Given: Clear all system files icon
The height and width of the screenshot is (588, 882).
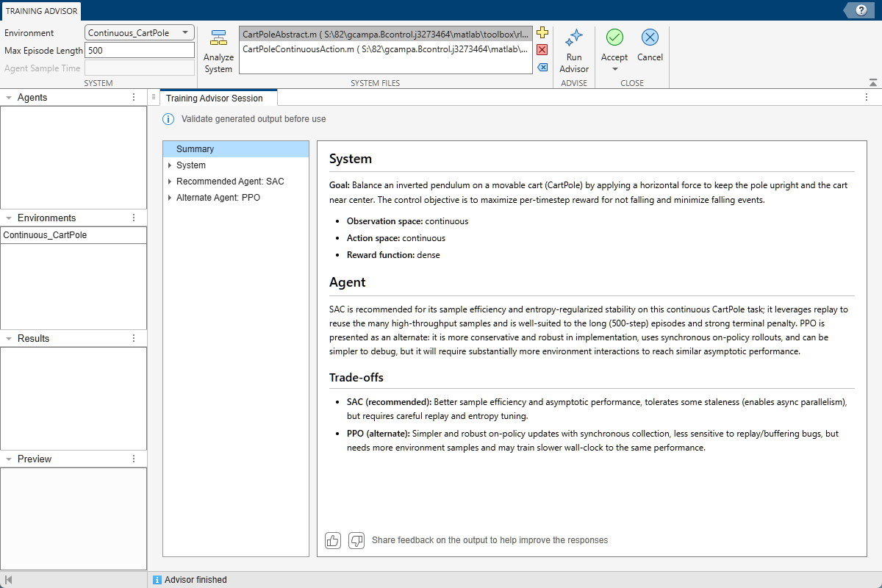Looking at the screenshot, I should click(542, 68).
